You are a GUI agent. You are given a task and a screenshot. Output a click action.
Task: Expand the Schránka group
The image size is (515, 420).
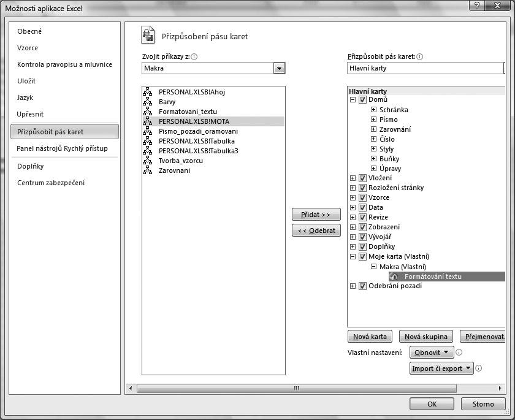373,109
